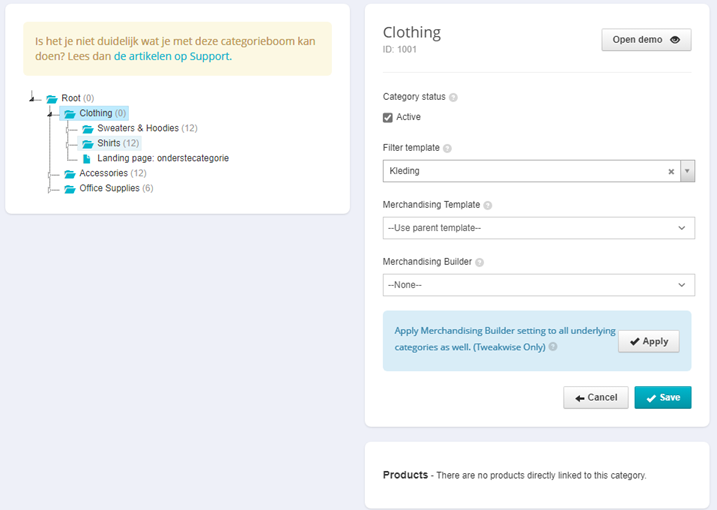This screenshot has height=510, width=717.
Task: Open the de artikelen op Support link
Action: point(173,56)
